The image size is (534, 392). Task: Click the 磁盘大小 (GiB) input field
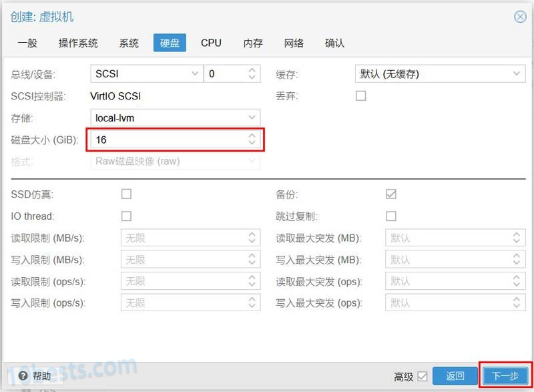(x=176, y=140)
